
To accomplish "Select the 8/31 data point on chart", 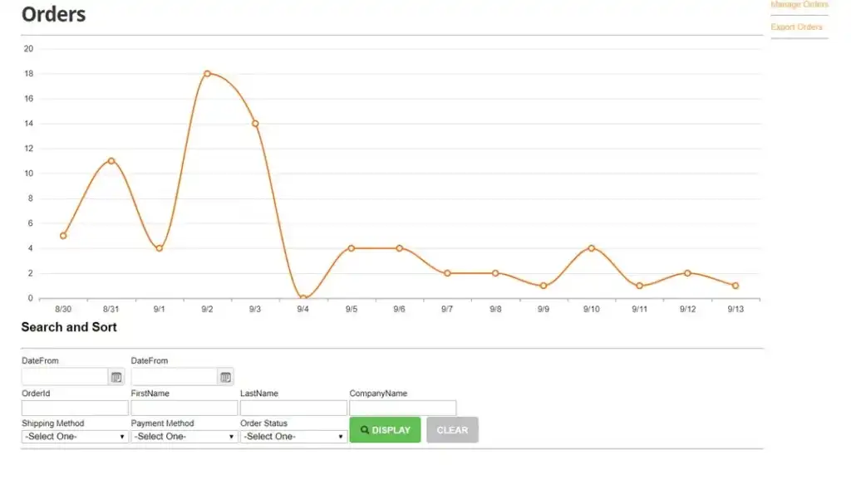I will pos(111,160).
